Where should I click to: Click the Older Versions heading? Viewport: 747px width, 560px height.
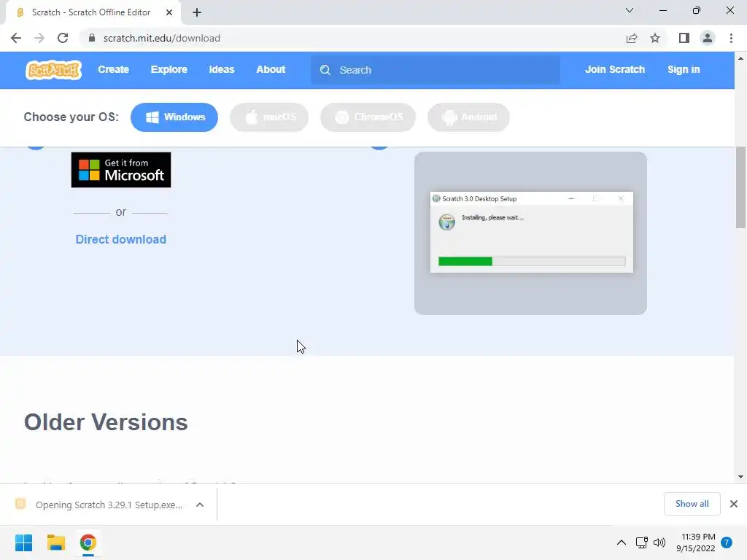tap(106, 422)
